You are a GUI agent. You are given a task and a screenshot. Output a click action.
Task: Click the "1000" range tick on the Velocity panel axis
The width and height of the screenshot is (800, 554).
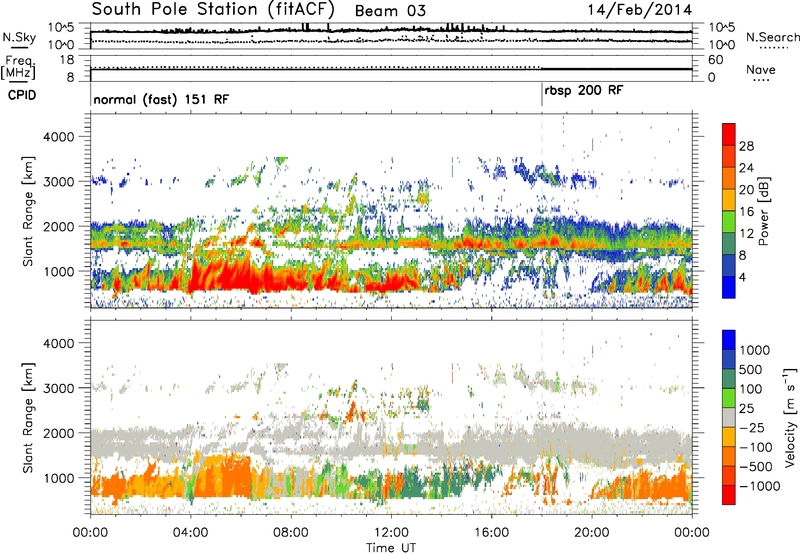pos(58,478)
